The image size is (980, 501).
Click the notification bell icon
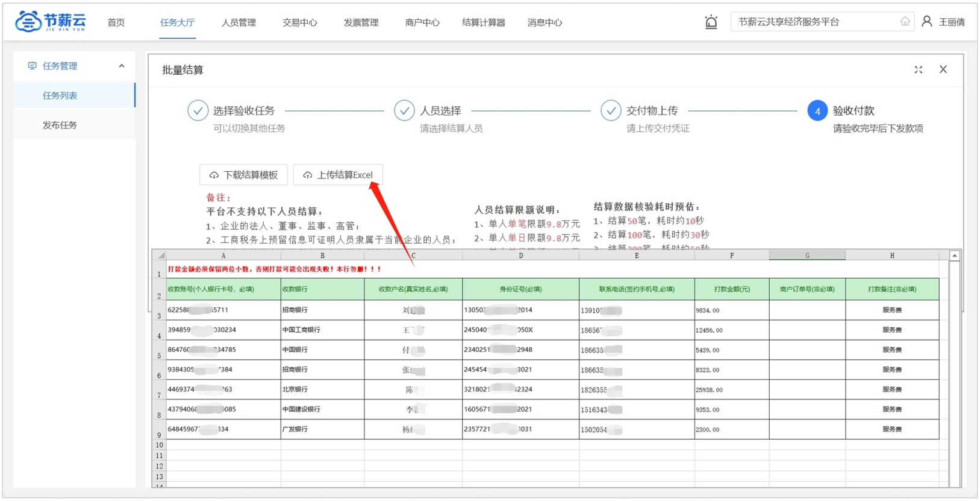click(711, 22)
